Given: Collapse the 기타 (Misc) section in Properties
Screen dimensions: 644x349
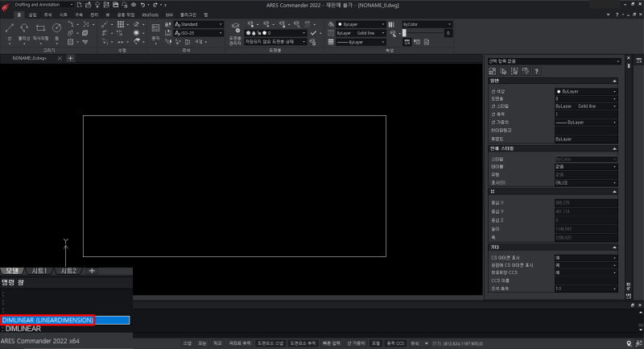Looking at the screenshot, I should [x=614, y=247].
